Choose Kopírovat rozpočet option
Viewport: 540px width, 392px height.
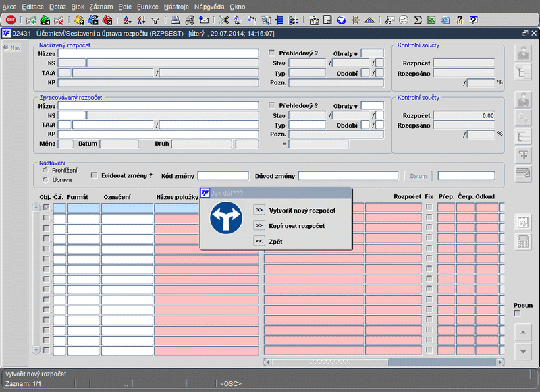click(x=259, y=225)
